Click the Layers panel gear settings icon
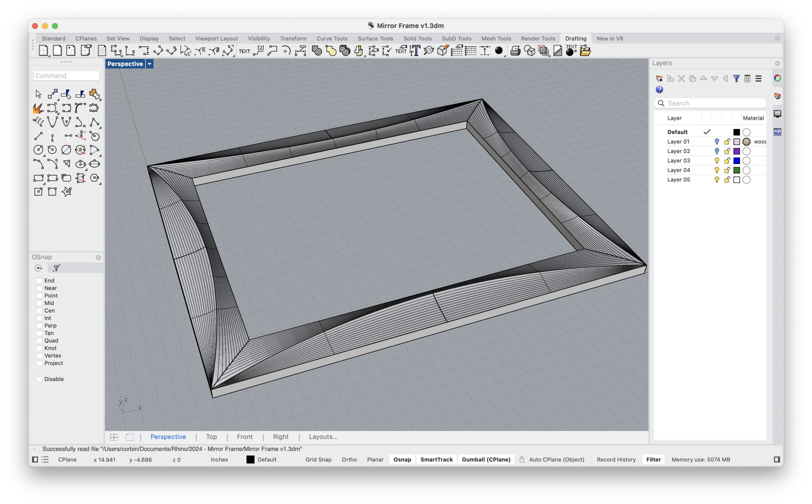The width and height of the screenshot is (812, 504). point(777,63)
